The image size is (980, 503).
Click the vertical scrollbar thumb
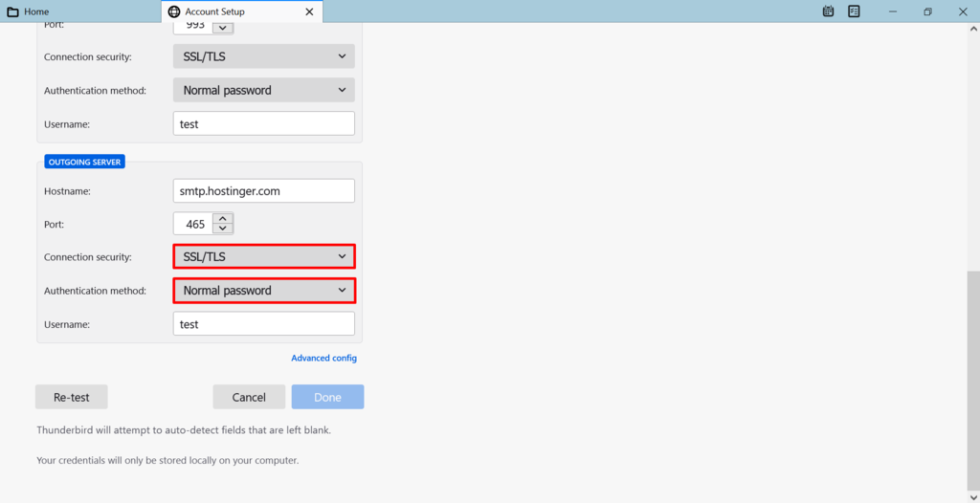[973, 383]
